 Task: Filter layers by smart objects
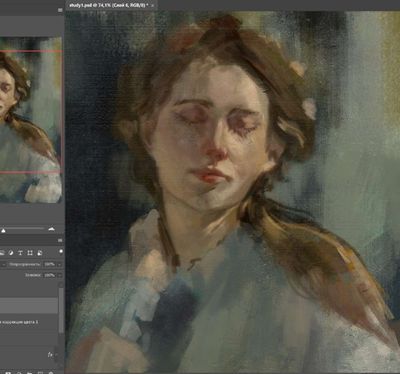[x=39, y=253]
